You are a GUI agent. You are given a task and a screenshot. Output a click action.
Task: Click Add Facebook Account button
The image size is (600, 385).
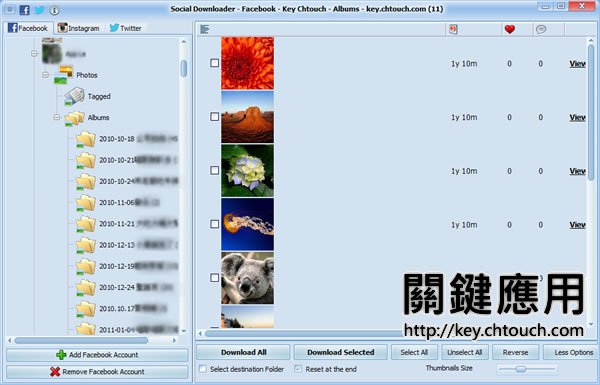[97, 355]
